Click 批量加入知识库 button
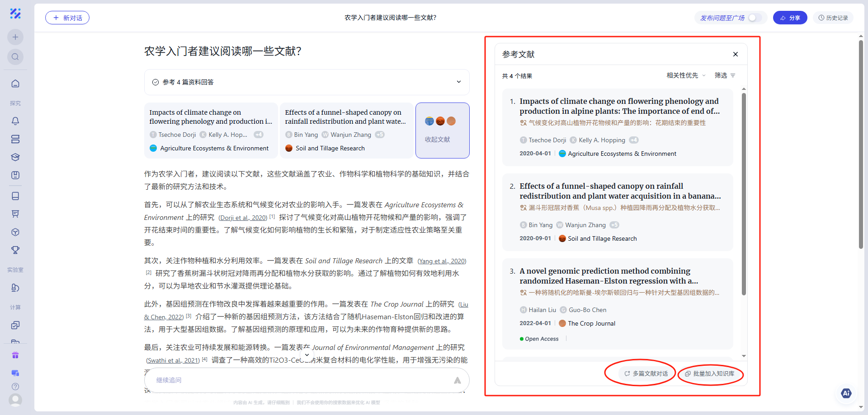 709,373
